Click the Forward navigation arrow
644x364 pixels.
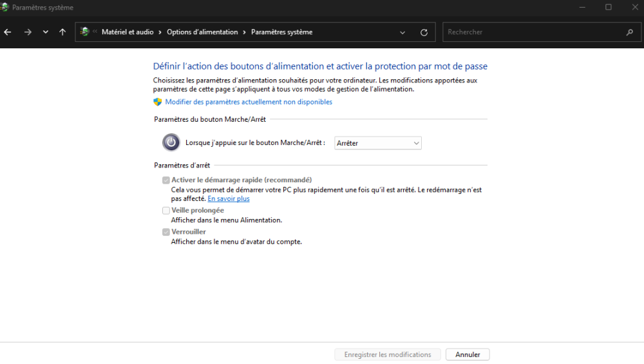click(x=28, y=32)
